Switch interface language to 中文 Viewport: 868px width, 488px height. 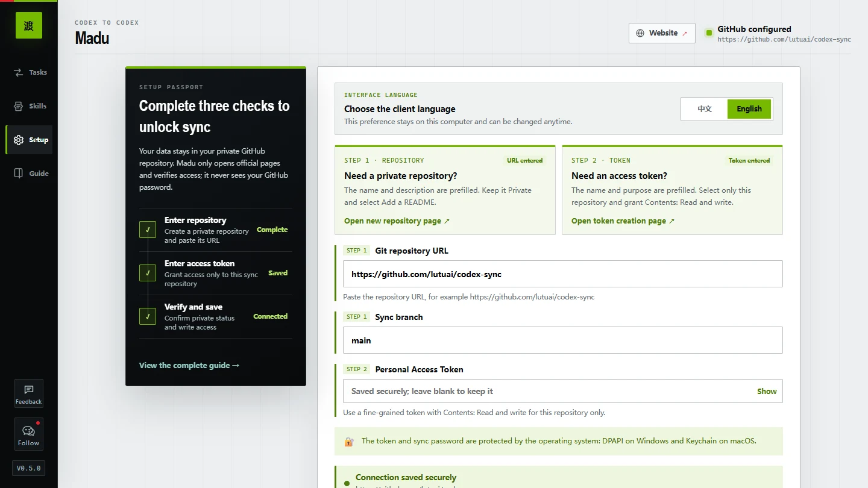click(705, 109)
